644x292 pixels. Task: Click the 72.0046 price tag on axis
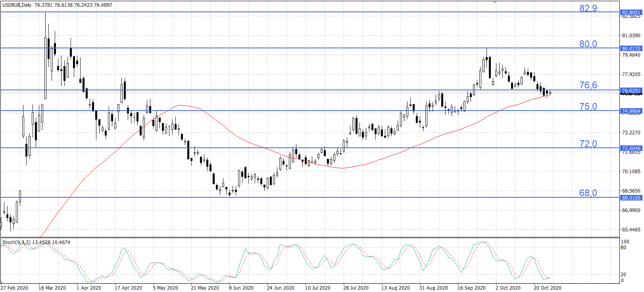coord(631,149)
